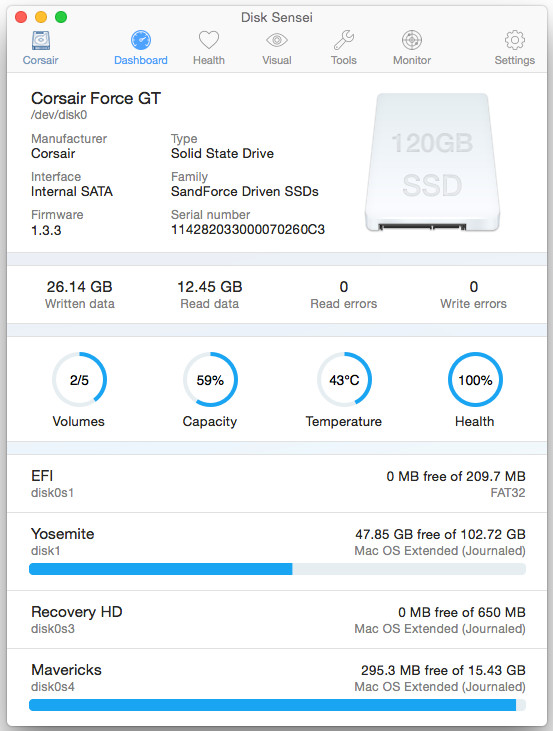Click the Mavericks usage progress bar
Image resolution: width=553 pixels, height=731 pixels.
(277, 705)
